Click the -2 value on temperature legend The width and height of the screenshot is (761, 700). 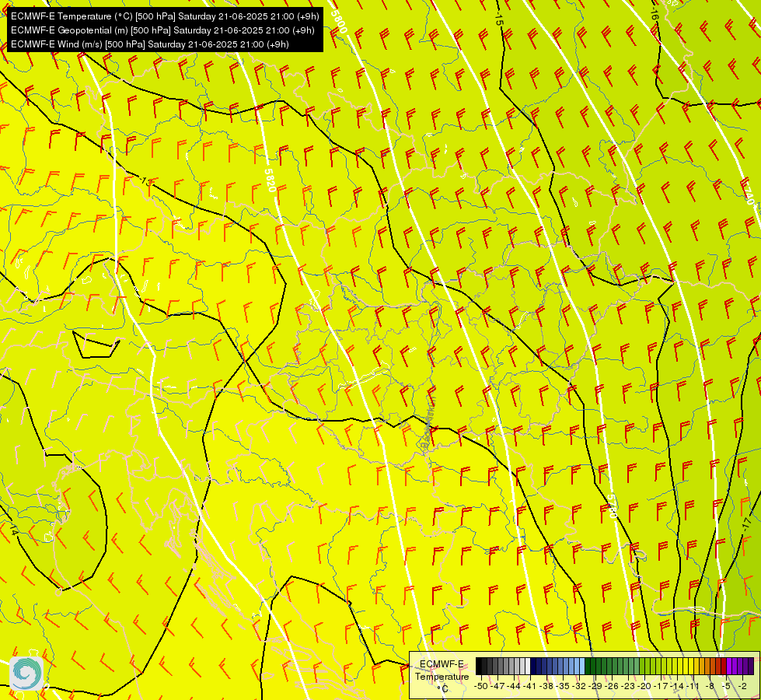[742, 686]
